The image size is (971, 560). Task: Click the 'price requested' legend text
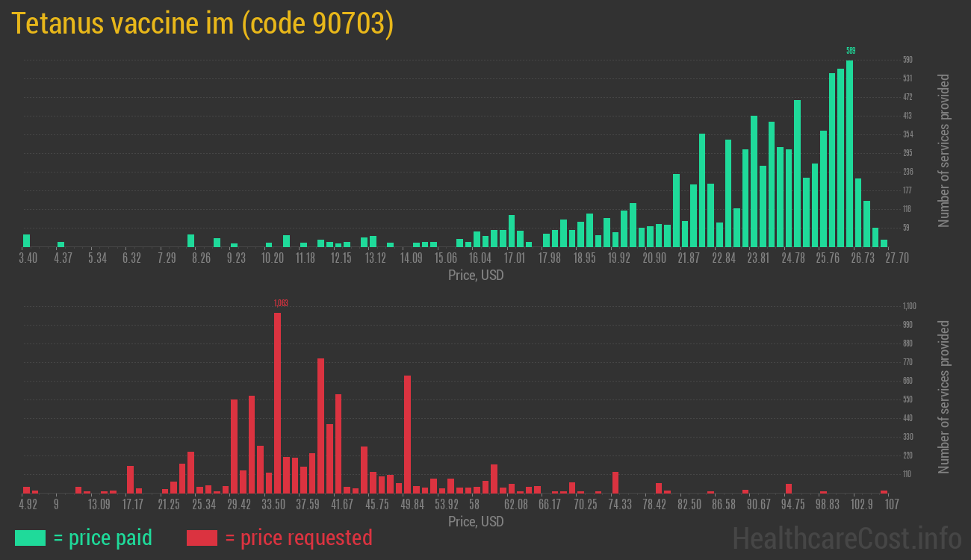click(x=298, y=538)
